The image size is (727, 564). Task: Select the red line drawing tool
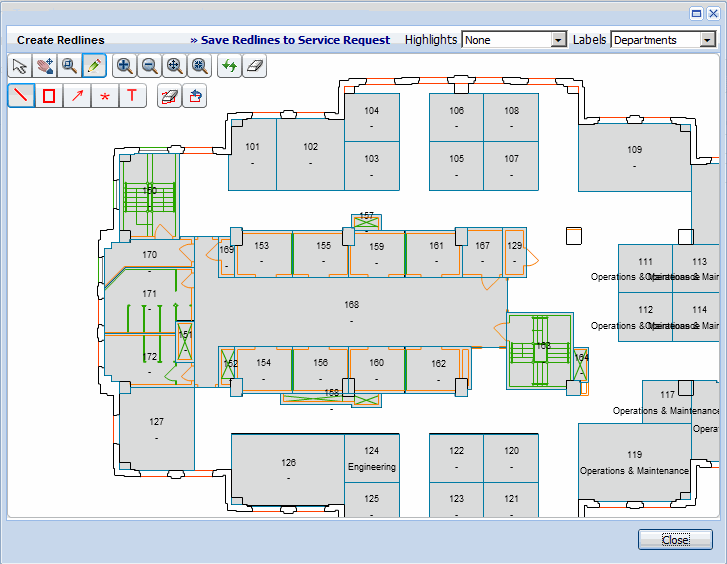20,96
